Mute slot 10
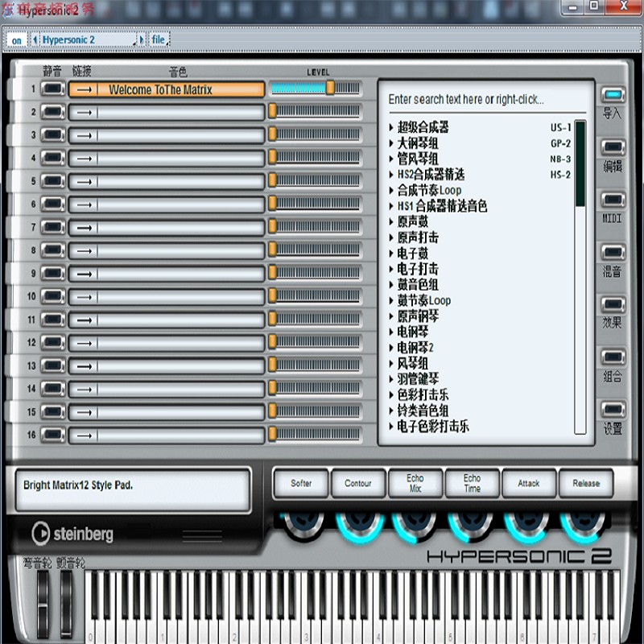This screenshot has height=644, width=644. (x=53, y=296)
